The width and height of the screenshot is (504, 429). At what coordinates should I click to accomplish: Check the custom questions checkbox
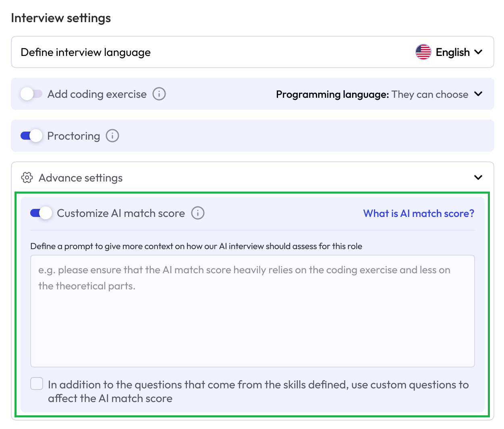37,384
